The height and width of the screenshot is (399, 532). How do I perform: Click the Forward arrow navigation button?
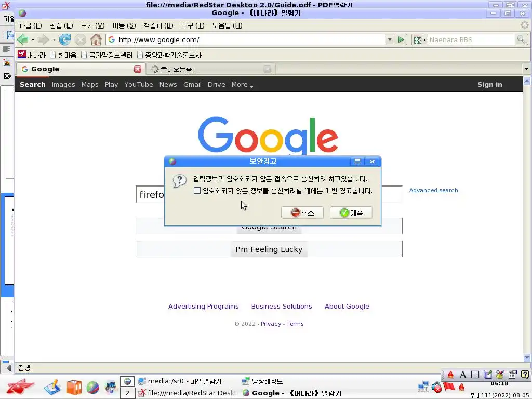(43, 39)
